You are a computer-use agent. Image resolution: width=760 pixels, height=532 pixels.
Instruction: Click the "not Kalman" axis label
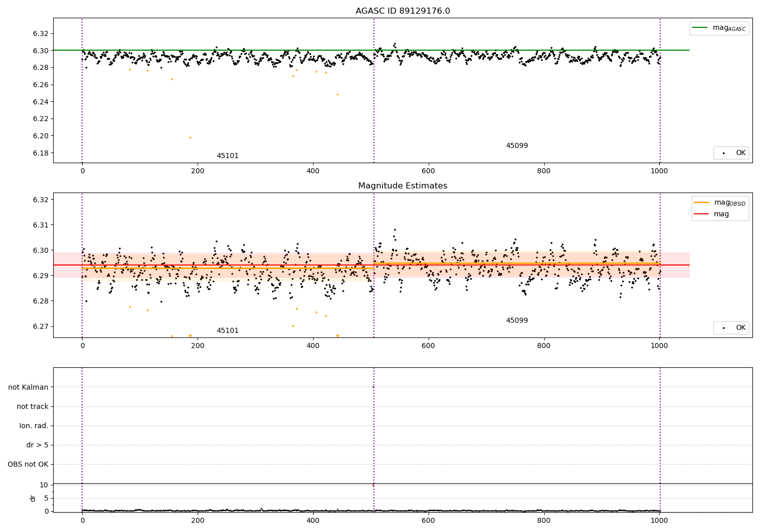28,388
